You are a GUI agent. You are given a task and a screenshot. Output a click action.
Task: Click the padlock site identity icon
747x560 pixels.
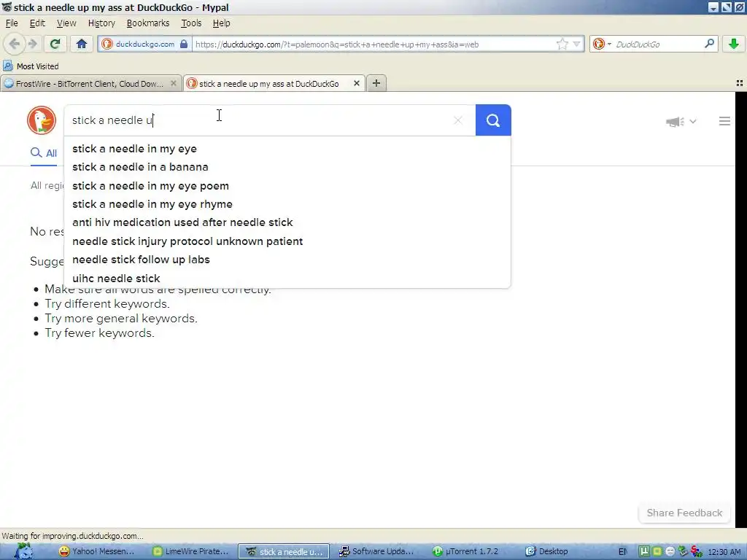(x=184, y=44)
